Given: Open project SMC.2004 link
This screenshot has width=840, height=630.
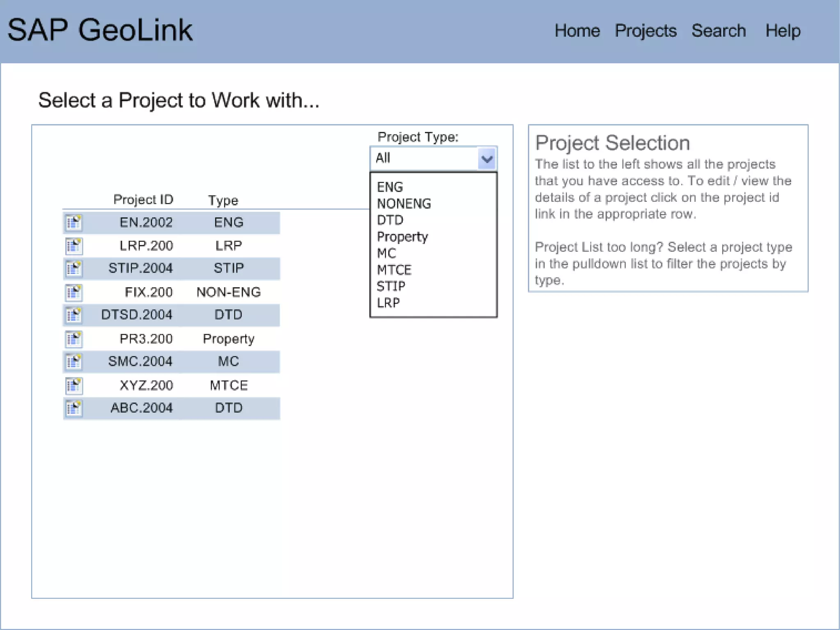Looking at the screenshot, I should tap(140, 361).
